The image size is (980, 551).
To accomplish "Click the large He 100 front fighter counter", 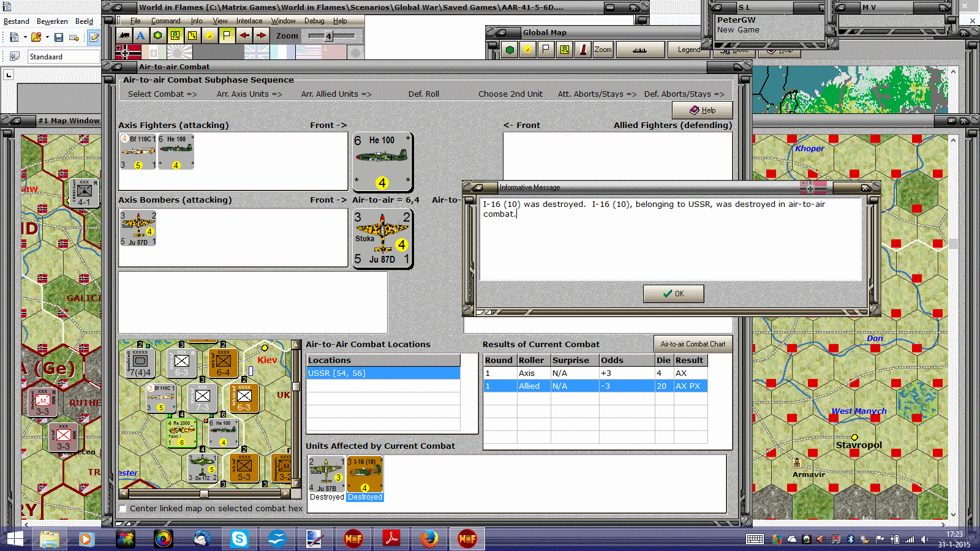I will coord(382,162).
